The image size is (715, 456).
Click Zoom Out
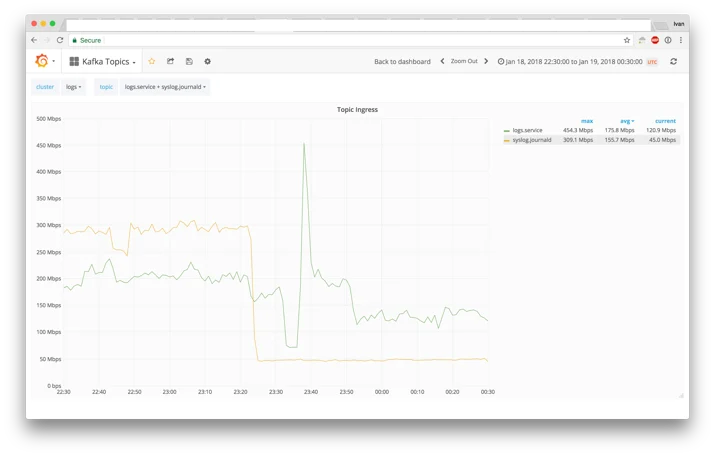(464, 61)
